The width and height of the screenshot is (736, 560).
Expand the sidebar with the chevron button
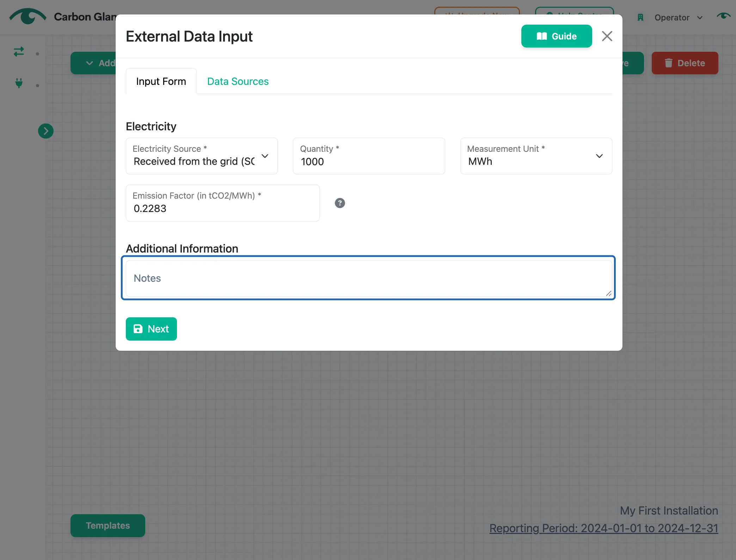(x=46, y=131)
